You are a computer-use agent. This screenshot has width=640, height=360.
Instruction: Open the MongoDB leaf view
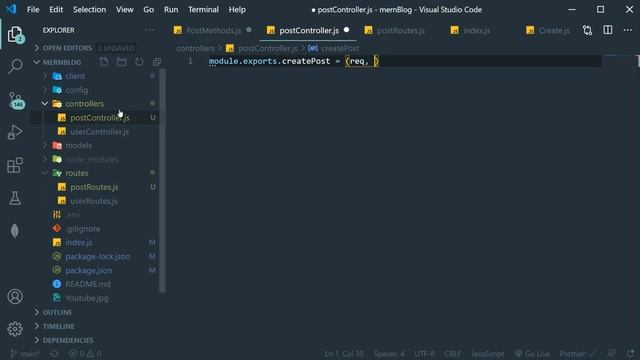15,231
